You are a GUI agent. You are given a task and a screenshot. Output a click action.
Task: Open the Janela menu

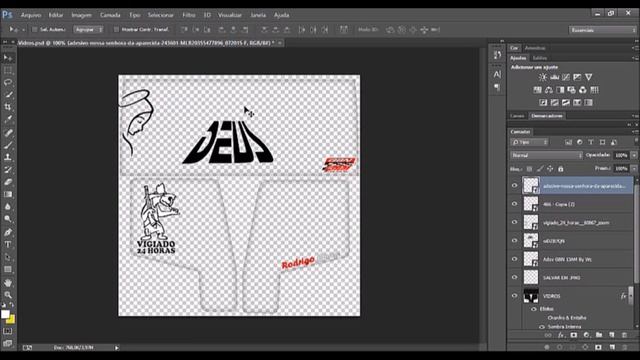[x=258, y=15]
